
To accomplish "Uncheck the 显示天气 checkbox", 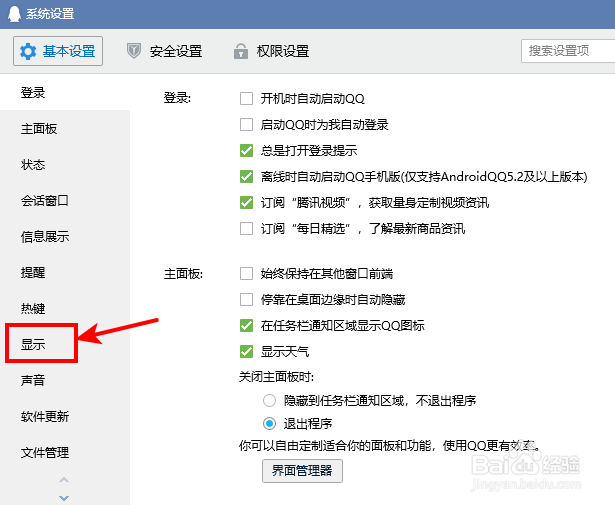I will pos(246,351).
